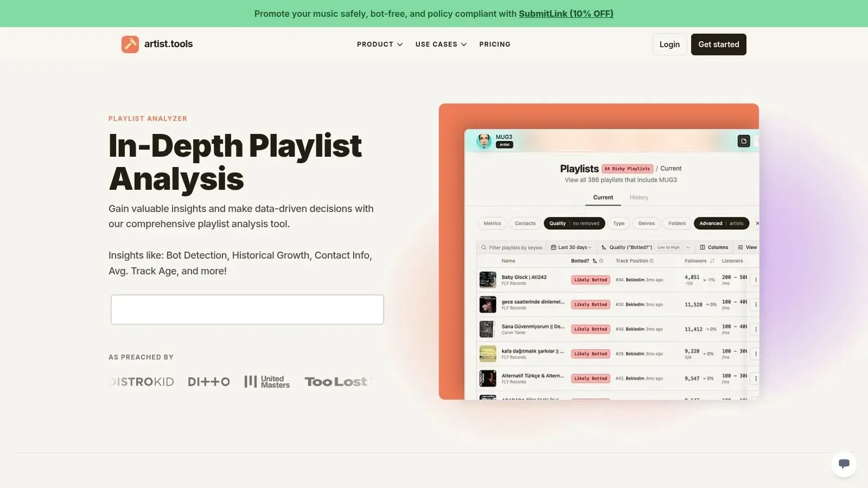This screenshot has height=488, width=868.
Task: Switch to the History tab
Action: click(x=639, y=197)
